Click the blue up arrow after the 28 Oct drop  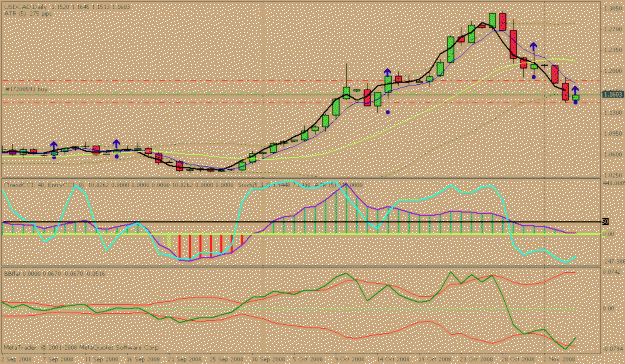[x=534, y=47]
